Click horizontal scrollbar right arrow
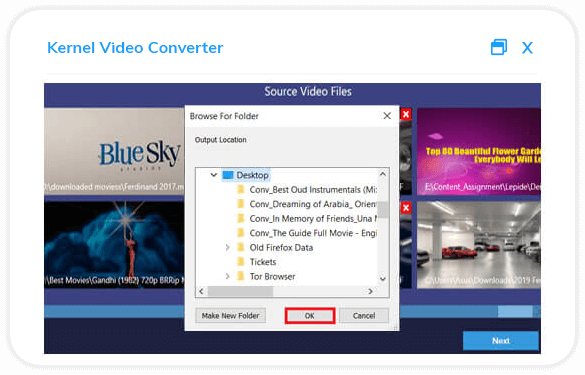This screenshot has height=375, width=585. coord(370,291)
